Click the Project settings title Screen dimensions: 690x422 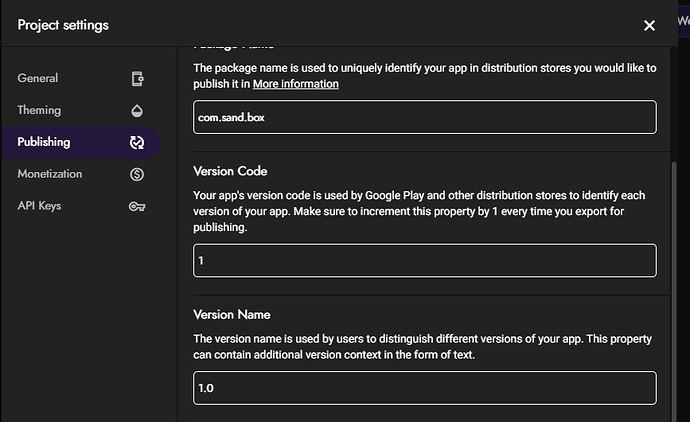coord(63,25)
